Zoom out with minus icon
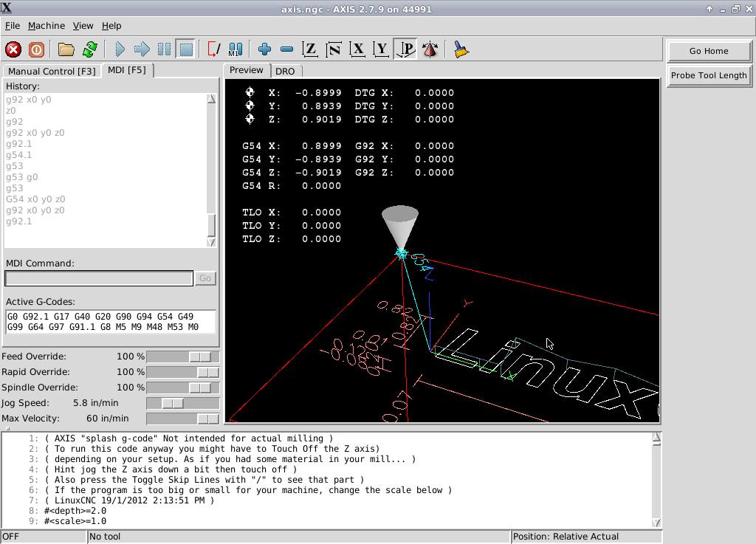The height and width of the screenshot is (544, 756). [287, 49]
